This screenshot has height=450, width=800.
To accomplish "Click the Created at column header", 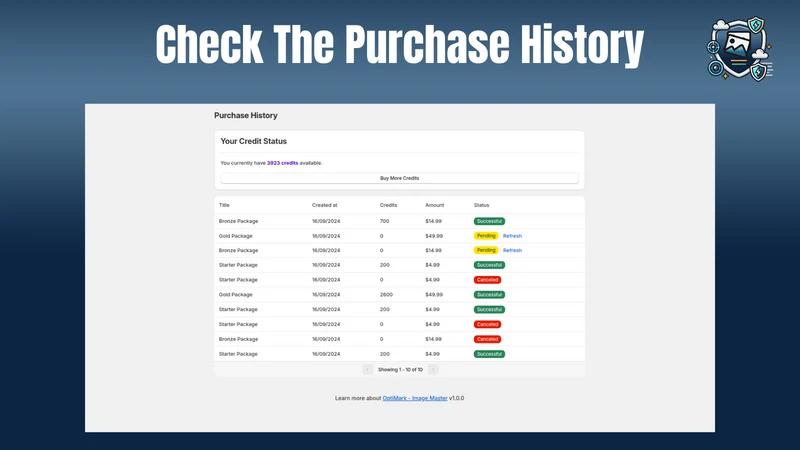I will [x=324, y=205].
